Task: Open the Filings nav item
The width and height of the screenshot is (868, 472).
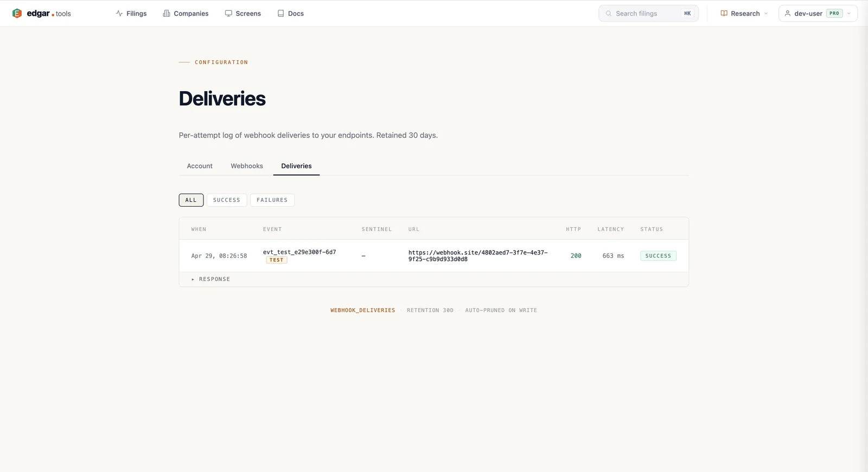Action: point(131,14)
